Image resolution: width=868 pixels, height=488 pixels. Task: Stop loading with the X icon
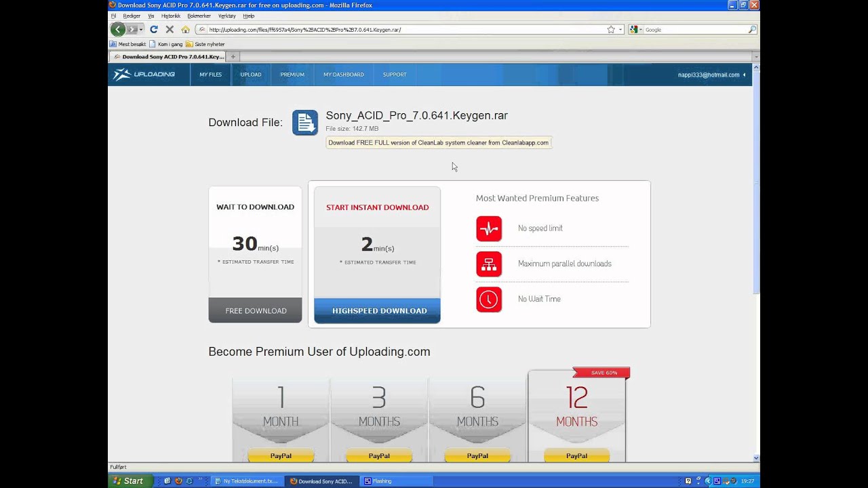[170, 29]
